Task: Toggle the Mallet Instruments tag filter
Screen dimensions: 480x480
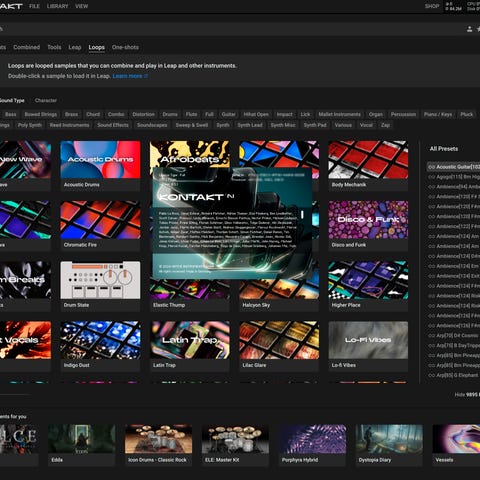Action: point(339,114)
